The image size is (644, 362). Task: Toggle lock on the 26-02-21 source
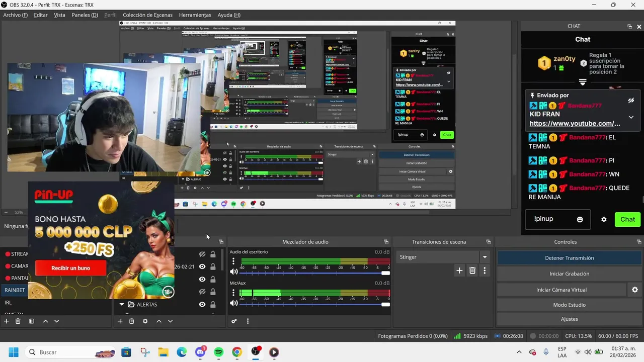pos(213,266)
